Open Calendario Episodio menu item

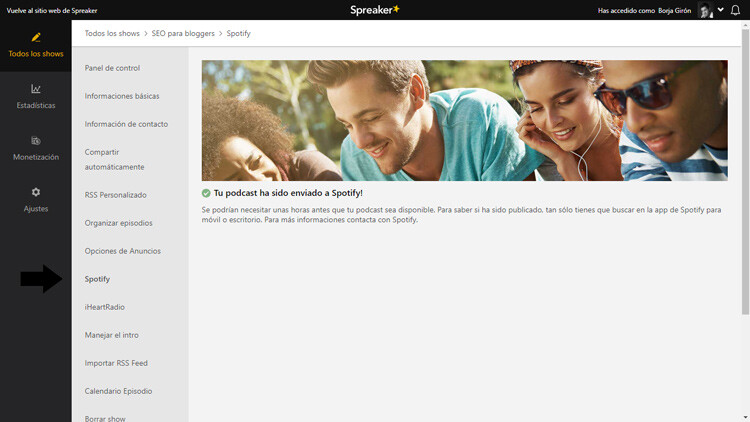click(x=118, y=391)
